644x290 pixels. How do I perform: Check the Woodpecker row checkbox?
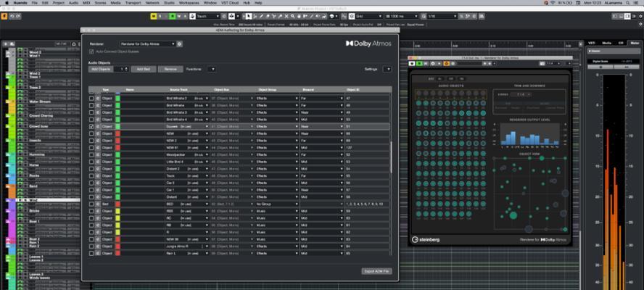[91, 155]
